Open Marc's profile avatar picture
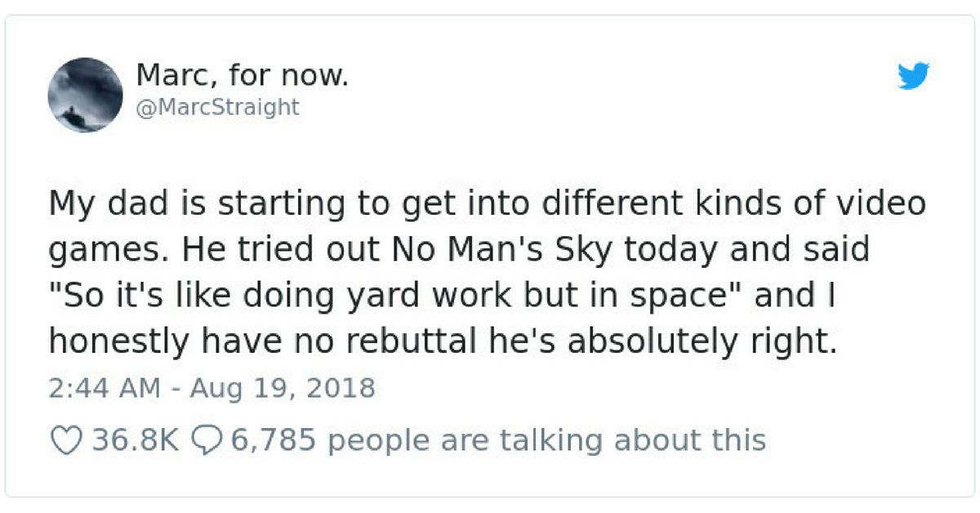This screenshot has height=513, width=980. point(85,95)
